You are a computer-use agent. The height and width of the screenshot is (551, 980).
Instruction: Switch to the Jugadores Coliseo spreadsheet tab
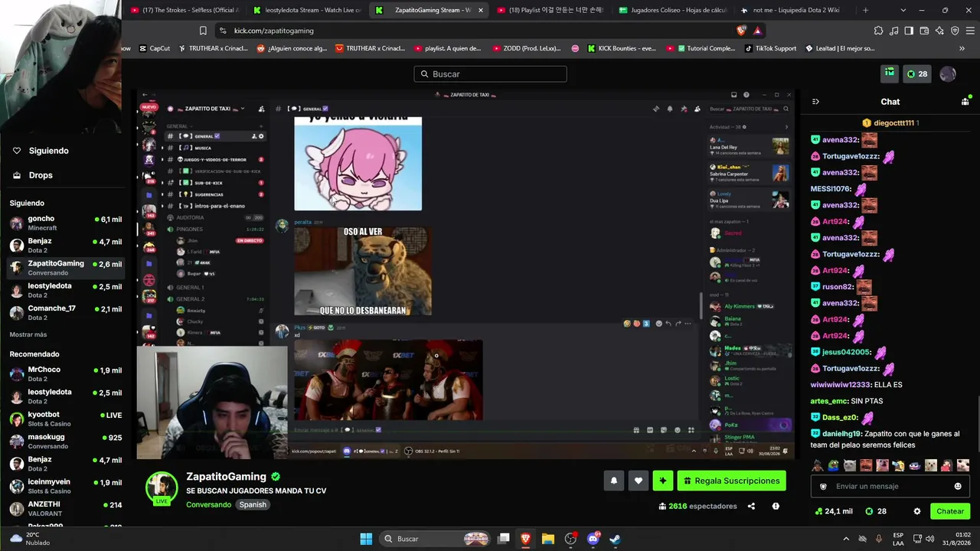[x=672, y=10]
